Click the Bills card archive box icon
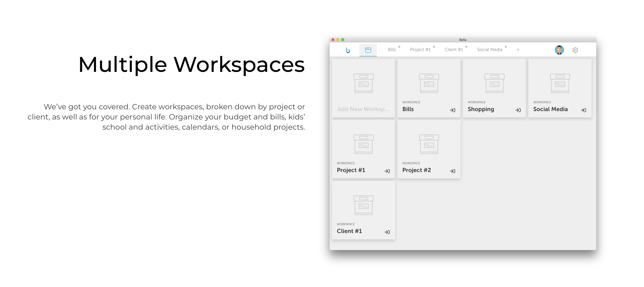644x287 pixels. (x=429, y=83)
